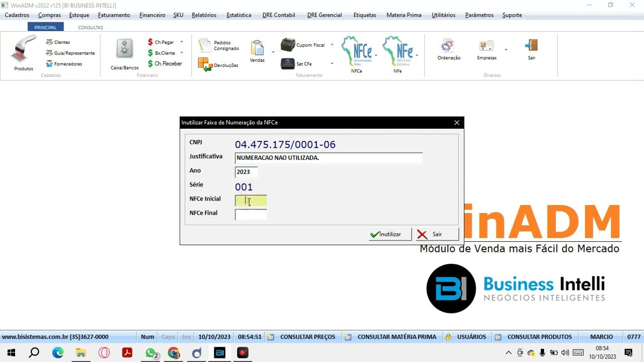Open Google Chrome from the taskbar
This screenshot has height=362, width=644.
tap(174, 353)
